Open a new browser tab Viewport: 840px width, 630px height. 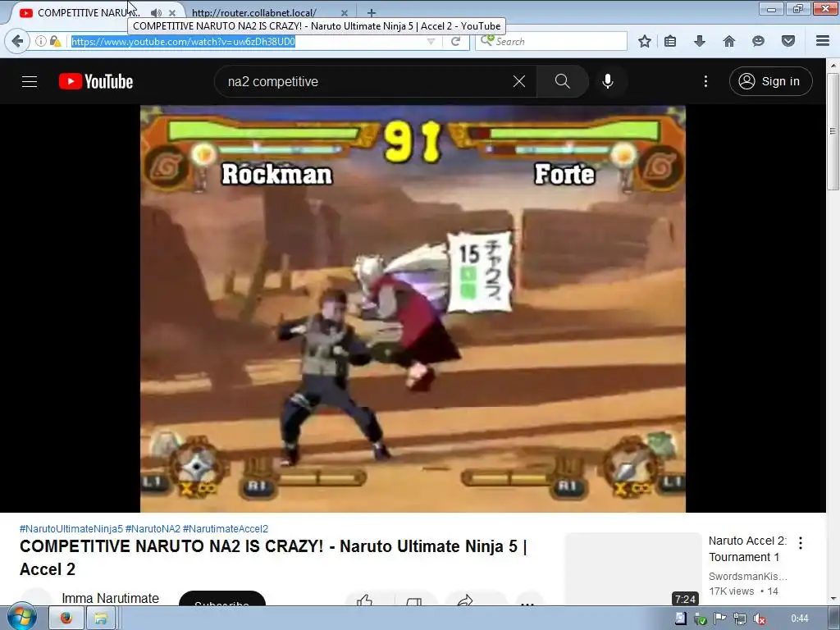coord(372,13)
